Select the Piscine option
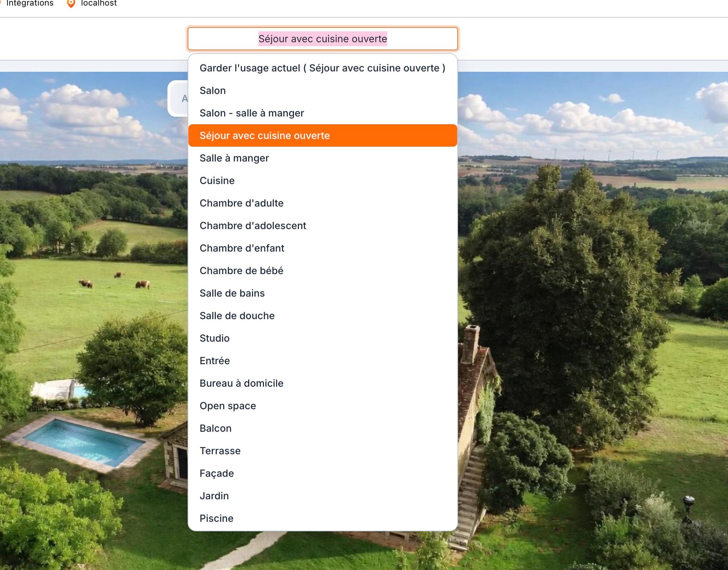This screenshot has width=728, height=570. point(322,518)
